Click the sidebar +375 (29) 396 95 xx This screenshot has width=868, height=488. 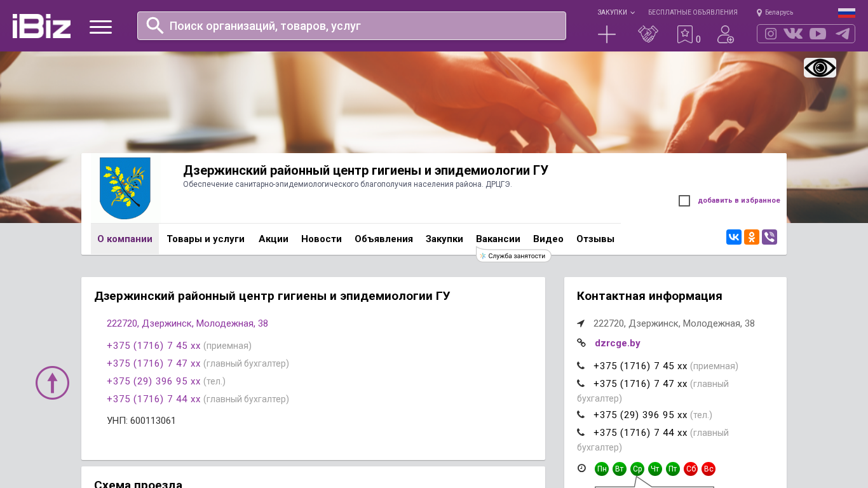641,415
